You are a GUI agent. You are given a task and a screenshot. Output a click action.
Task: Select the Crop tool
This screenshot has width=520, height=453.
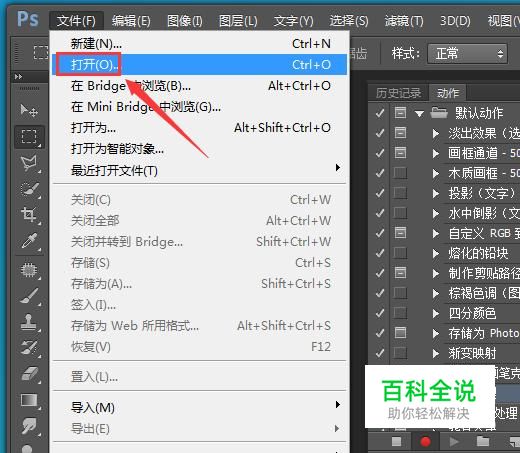tap(29, 215)
